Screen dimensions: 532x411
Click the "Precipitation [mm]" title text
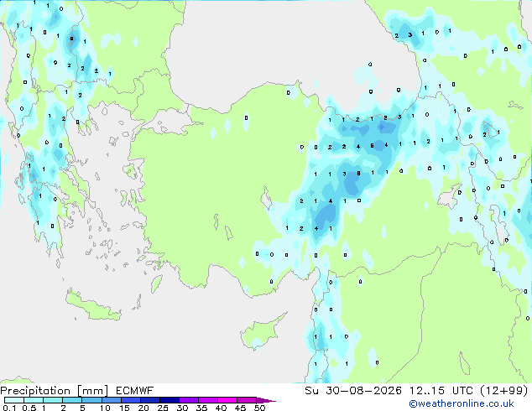tap(55, 391)
